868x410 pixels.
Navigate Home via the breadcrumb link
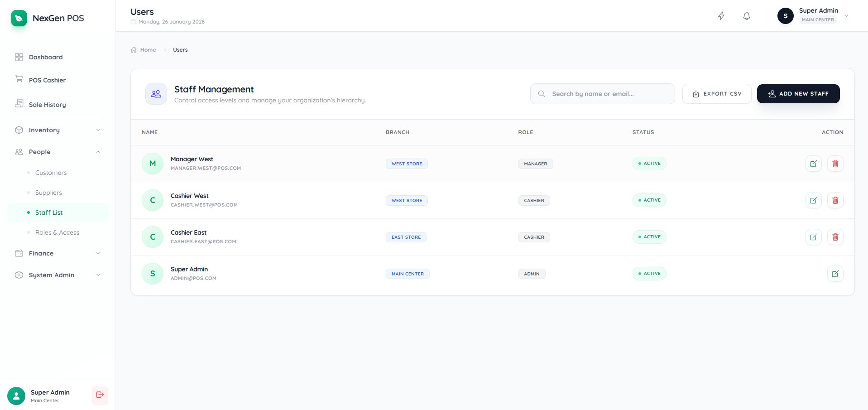click(148, 50)
